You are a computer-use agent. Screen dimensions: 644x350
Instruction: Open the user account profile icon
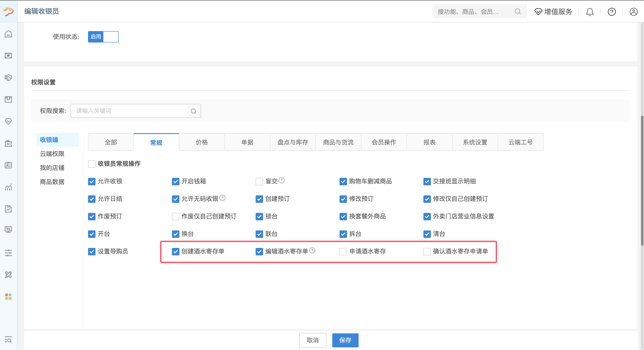[633, 12]
